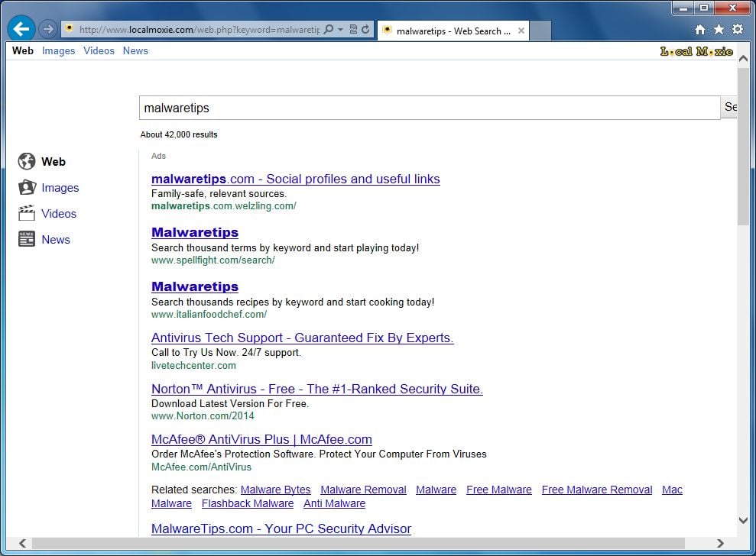Click the browser Forward arrow button
The width and height of the screenshot is (756, 556).
(x=47, y=29)
